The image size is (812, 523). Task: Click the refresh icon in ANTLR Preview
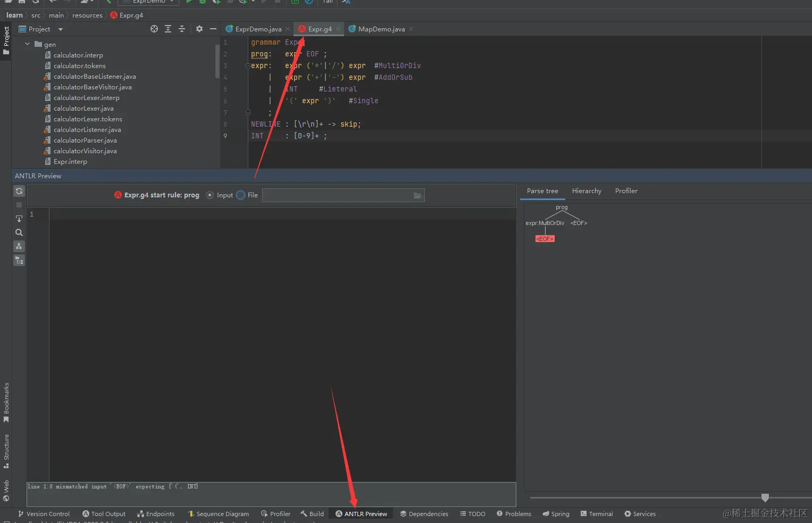(x=19, y=191)
